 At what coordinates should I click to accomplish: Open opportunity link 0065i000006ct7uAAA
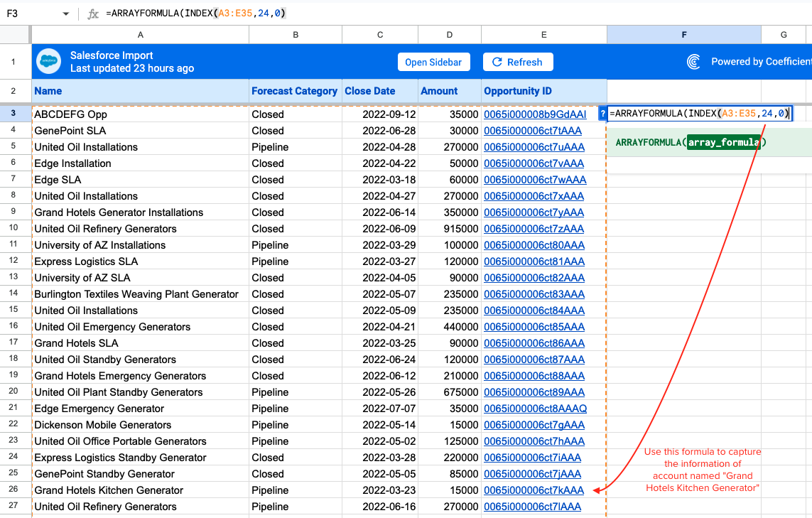(534, 147)
